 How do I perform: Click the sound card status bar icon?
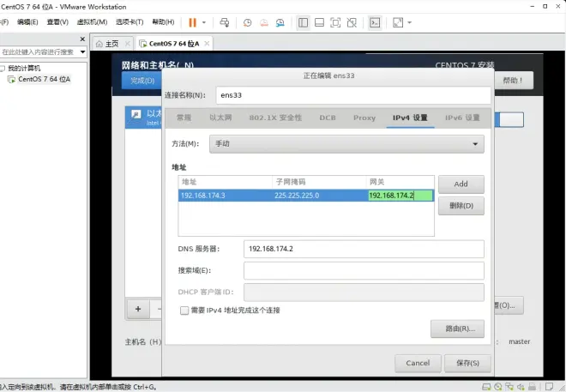pos(521,387)
